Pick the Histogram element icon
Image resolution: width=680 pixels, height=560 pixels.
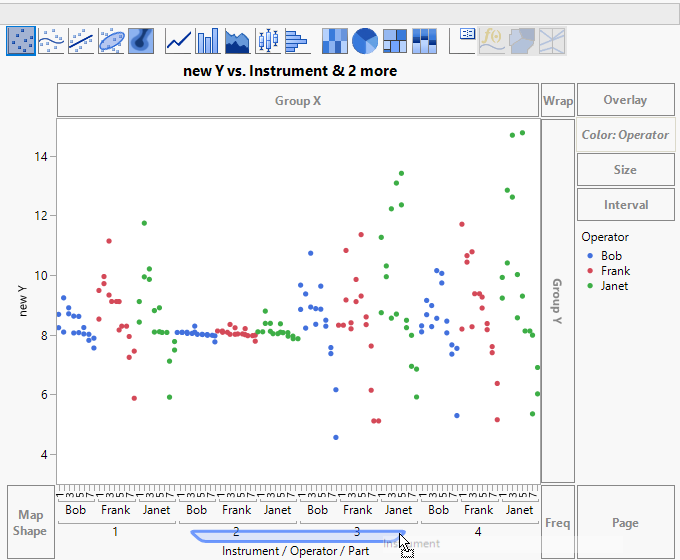pos(297,40)
